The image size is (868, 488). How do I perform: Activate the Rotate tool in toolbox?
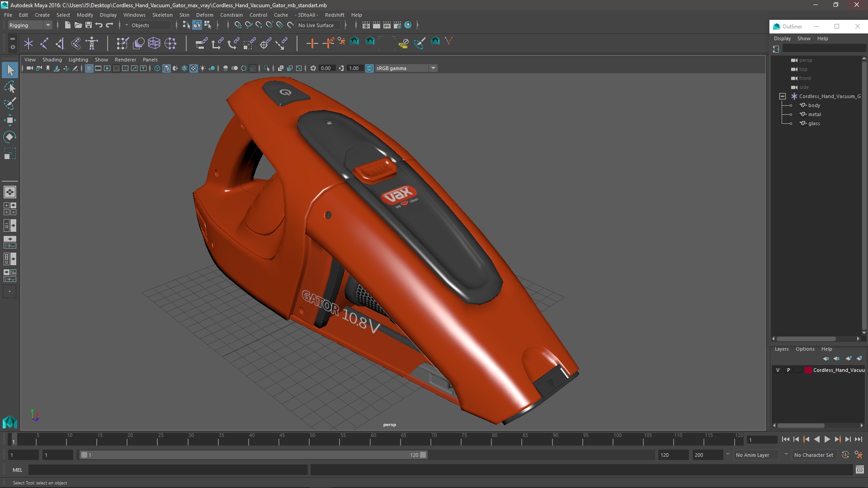click(10, 137)
